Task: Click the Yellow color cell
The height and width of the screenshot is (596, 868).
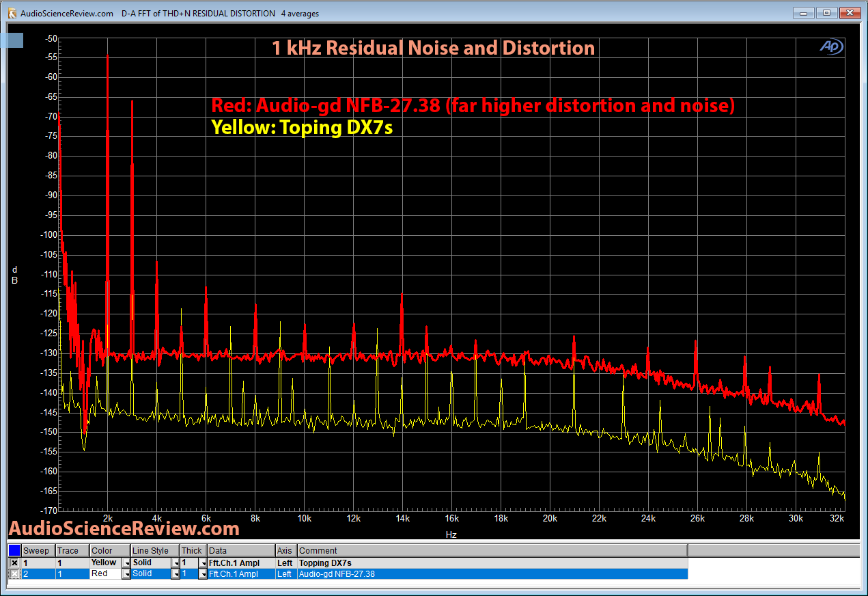Action: [x=105, y=563]
